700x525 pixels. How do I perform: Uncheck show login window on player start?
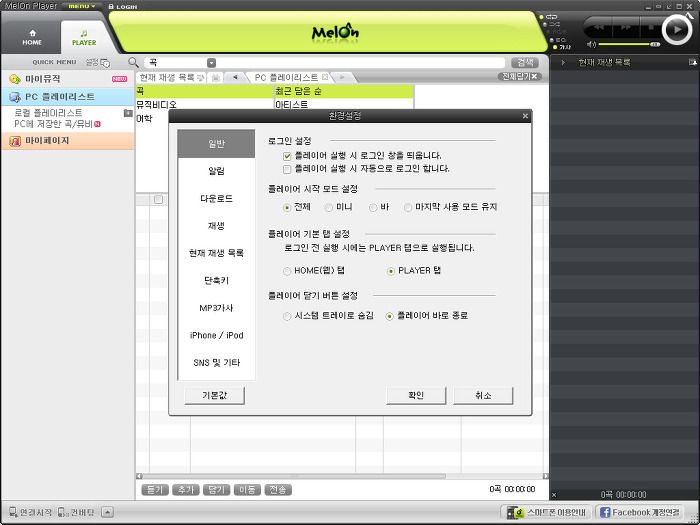(287, 156)
